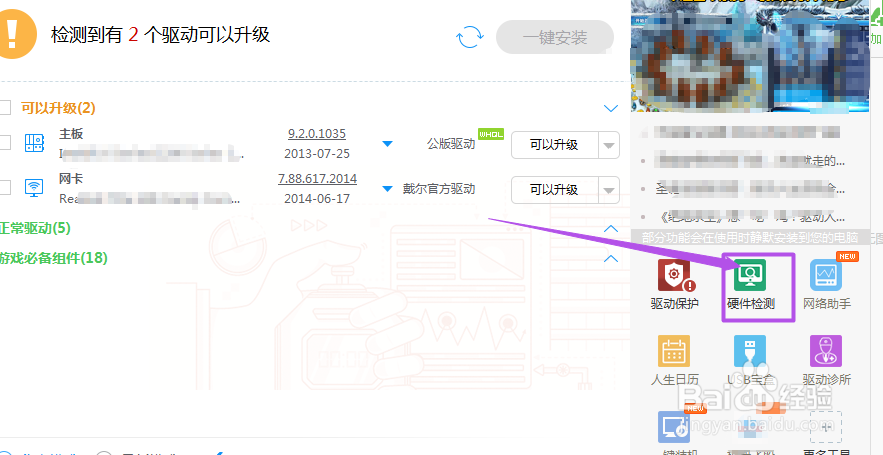The image size is (883, 455).
Task: Collapse the 可以升级 section with its chevron
Action: click(611, 108)
